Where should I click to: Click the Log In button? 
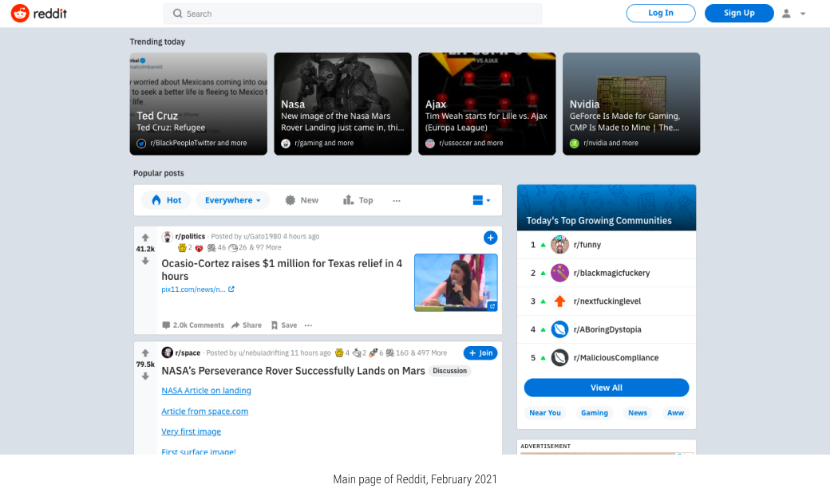[661, 14]
